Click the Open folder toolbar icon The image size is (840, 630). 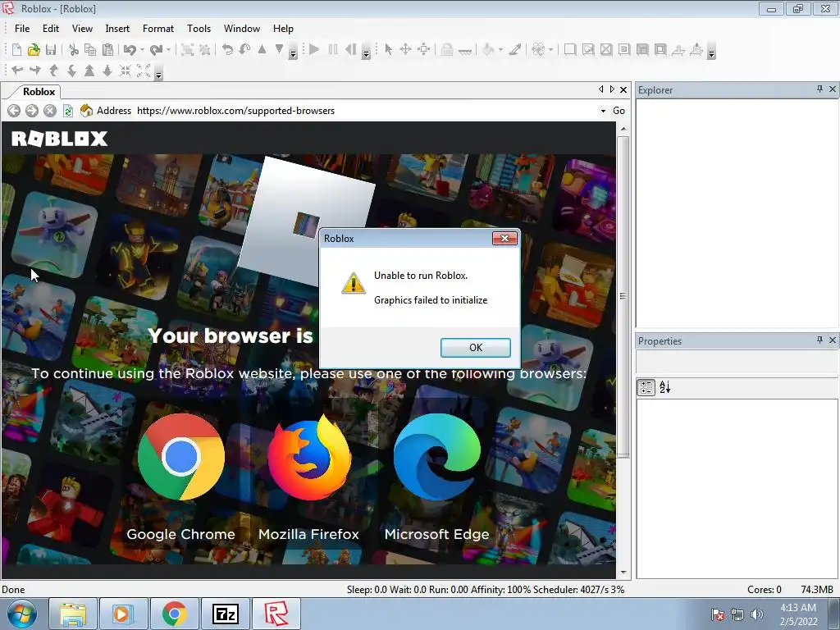coord(34,50)
